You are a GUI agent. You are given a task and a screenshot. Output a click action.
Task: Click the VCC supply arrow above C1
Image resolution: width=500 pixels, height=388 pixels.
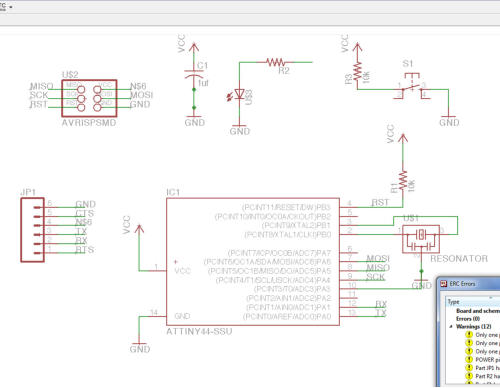tap(194, 49)
